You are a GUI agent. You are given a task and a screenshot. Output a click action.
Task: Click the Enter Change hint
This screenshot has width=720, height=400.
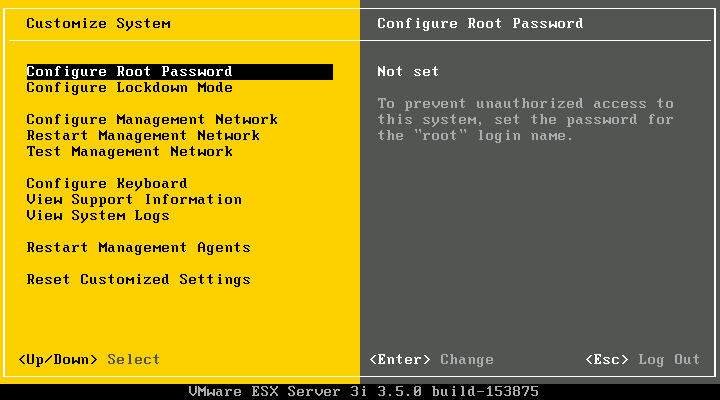pos(431,360)
